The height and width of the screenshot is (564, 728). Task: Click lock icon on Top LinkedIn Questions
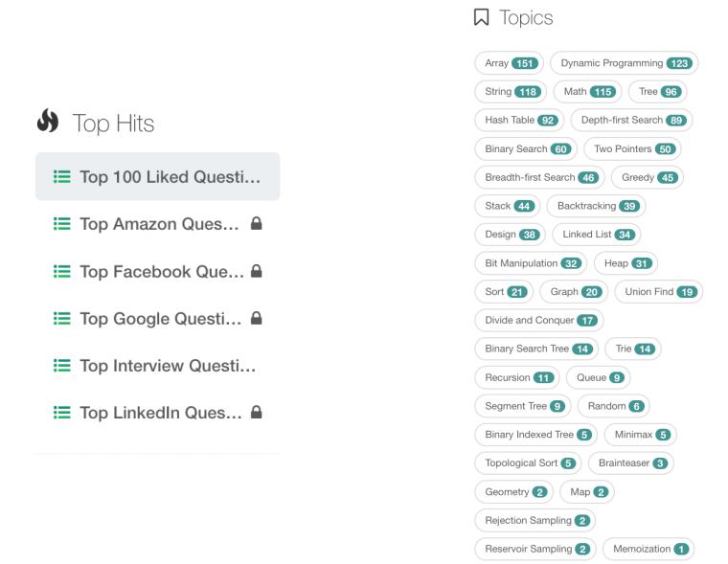(x=257, y=412)
